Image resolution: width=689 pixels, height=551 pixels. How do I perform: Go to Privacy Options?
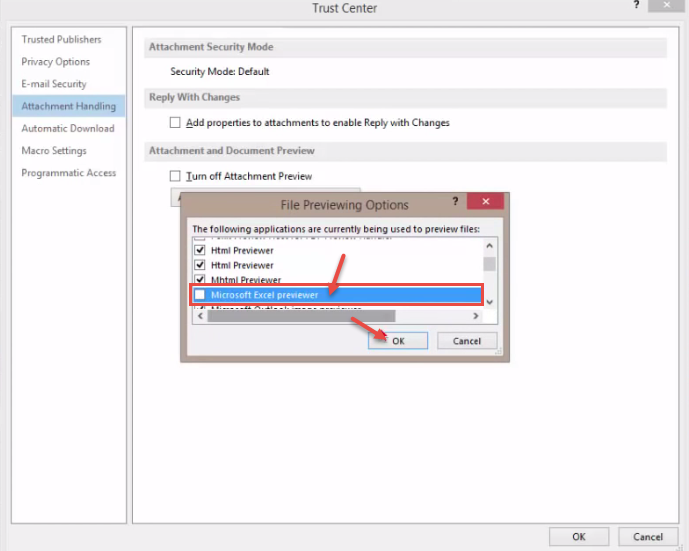(55, 62)
